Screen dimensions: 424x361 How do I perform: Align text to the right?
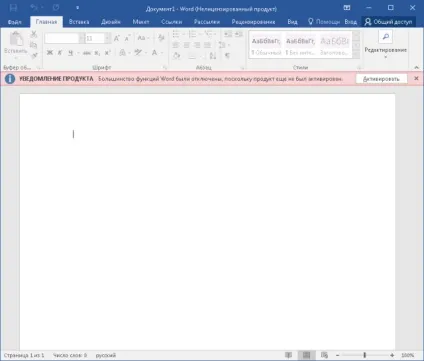197,45
